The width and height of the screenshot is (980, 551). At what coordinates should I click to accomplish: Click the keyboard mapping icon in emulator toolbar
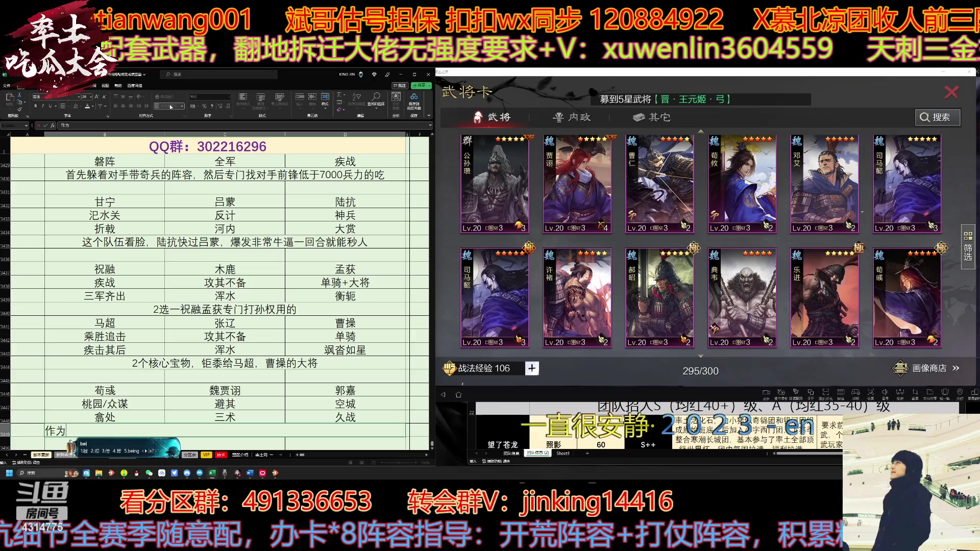(841, 392)
